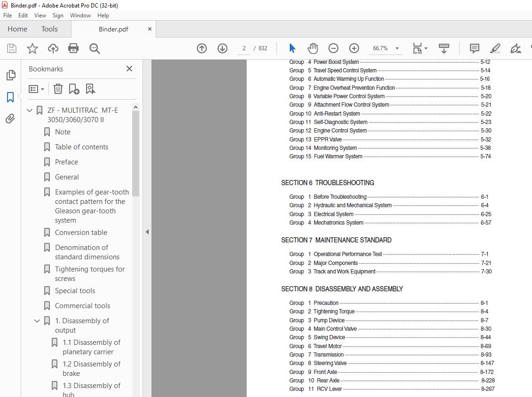The width and height of the screenshot is (532, 397).
Task: Open the Window menu
Action: point(80,15)
